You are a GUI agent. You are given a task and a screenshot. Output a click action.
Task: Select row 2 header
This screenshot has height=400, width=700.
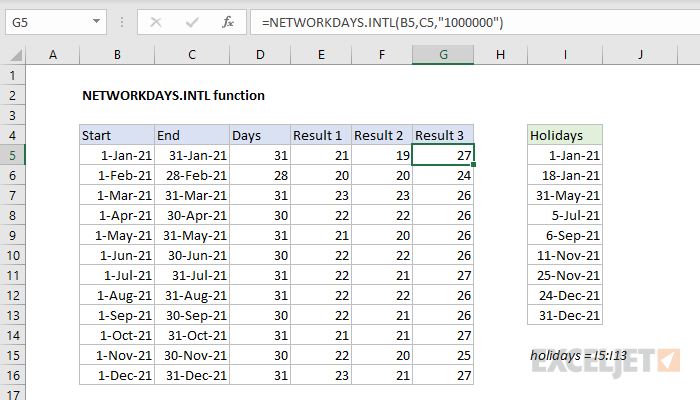(12, 96)
